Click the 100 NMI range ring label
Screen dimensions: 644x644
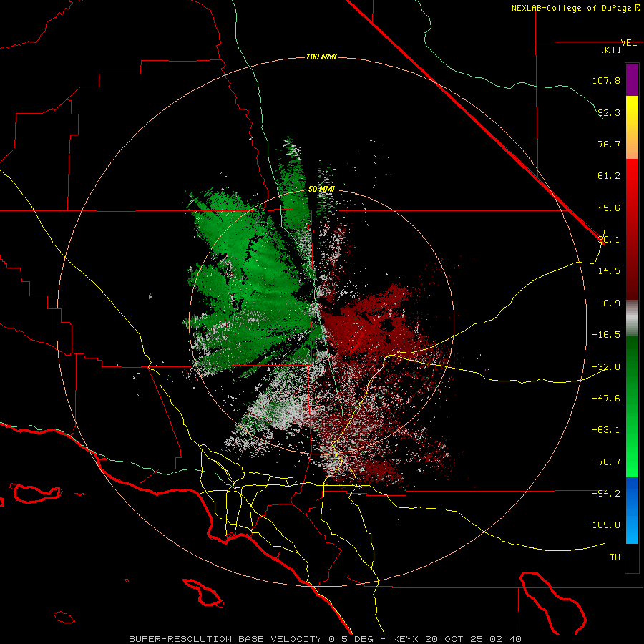pos(321,57)
